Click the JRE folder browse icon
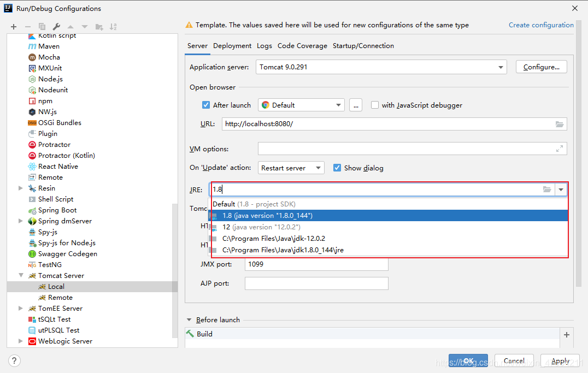588x373 pixels. [x=547, y=190]
